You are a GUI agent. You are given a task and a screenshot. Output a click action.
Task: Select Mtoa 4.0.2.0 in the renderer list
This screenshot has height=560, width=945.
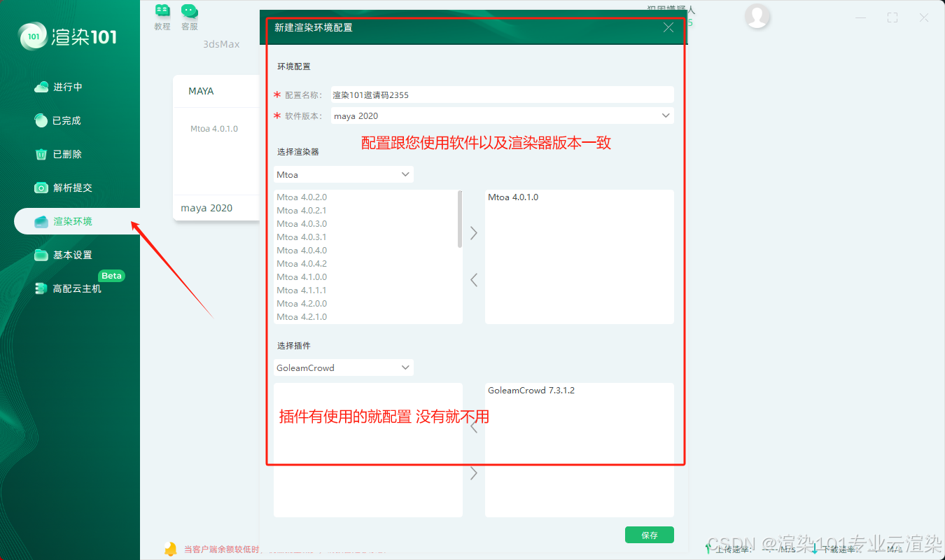[x=302, y=197]
